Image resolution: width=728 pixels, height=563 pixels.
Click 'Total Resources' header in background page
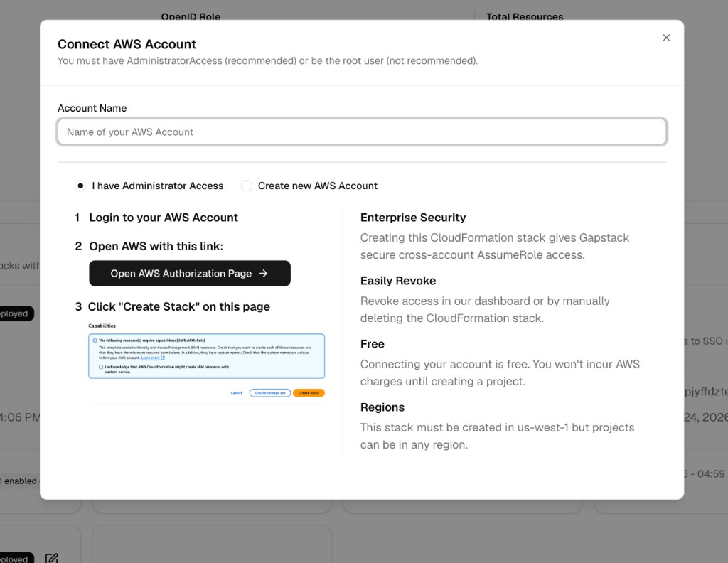click(525, 17)
